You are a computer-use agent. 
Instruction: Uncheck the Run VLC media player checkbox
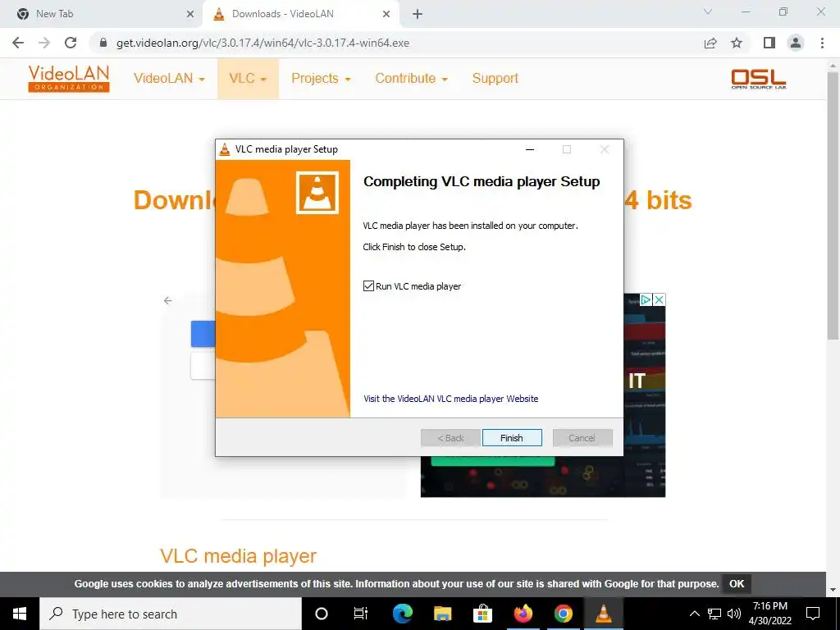(x=368, y=286)
